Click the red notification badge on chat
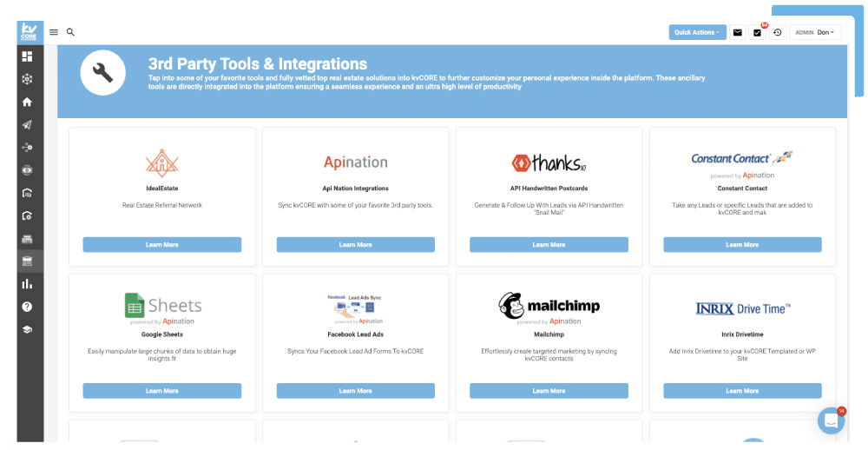Image resolution: width=868 pixels, height=450 pixels. [841, 411]
